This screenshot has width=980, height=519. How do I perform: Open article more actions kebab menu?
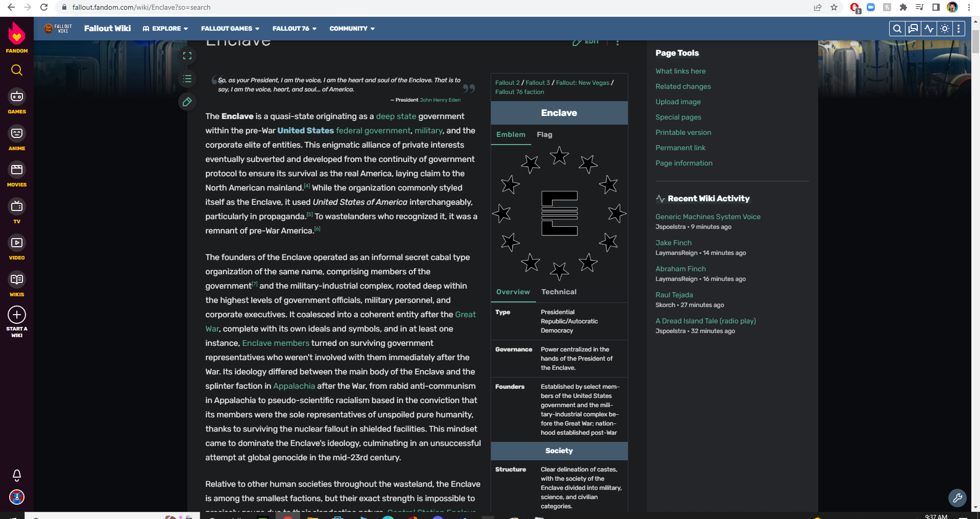point(618,42)
